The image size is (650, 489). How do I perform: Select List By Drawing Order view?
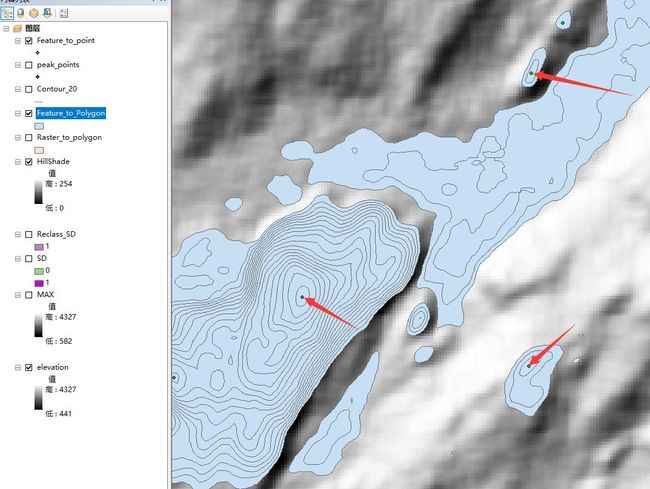pos(7,13)
